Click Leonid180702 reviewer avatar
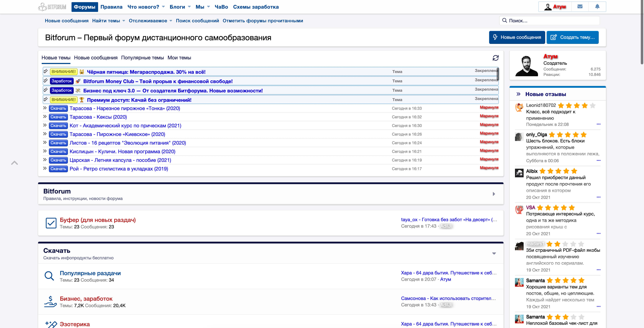This screenshot has width=644, height=328. click(x=519, y=108)
